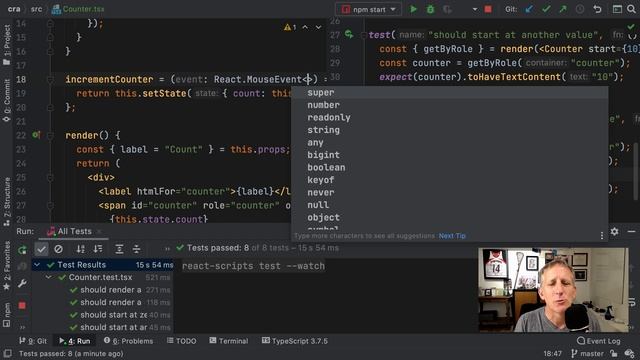Open Run Anything window icon

point(617,9)
